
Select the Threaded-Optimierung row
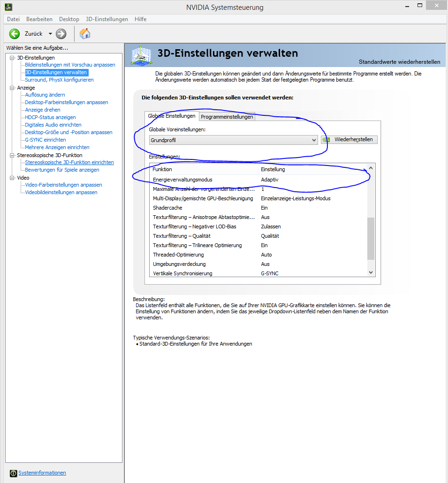pos(258,255)
